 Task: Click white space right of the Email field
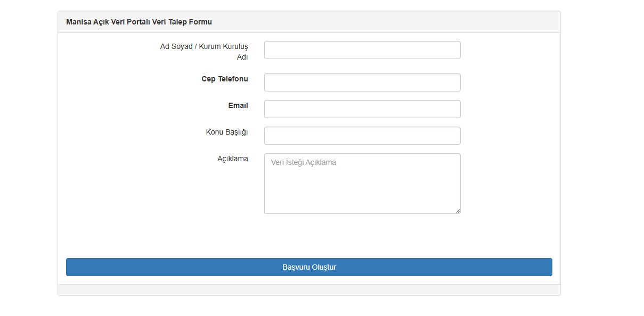506,109
